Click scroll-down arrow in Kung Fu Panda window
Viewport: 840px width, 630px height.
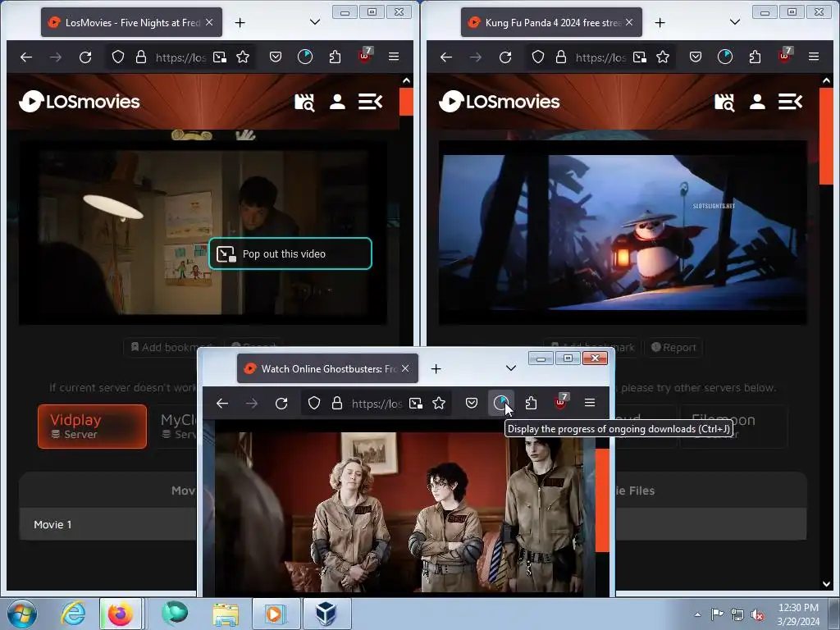(x=826, y=584)
